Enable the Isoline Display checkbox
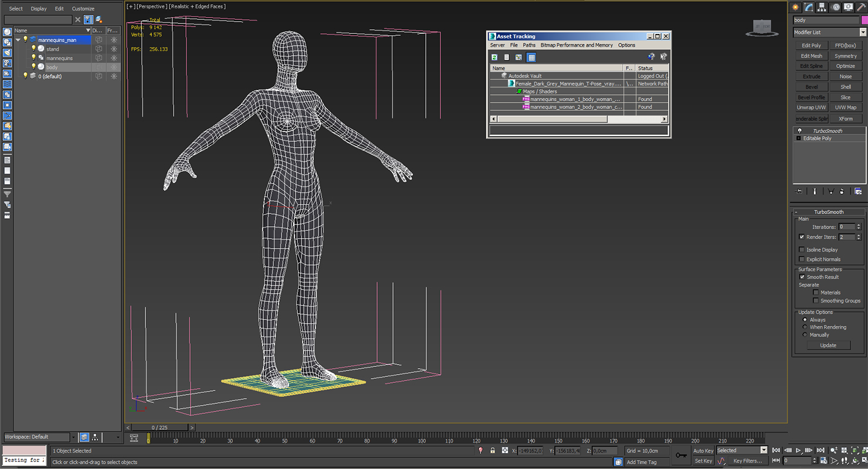Viewport: 868px width, 469px height. [802, 250]
